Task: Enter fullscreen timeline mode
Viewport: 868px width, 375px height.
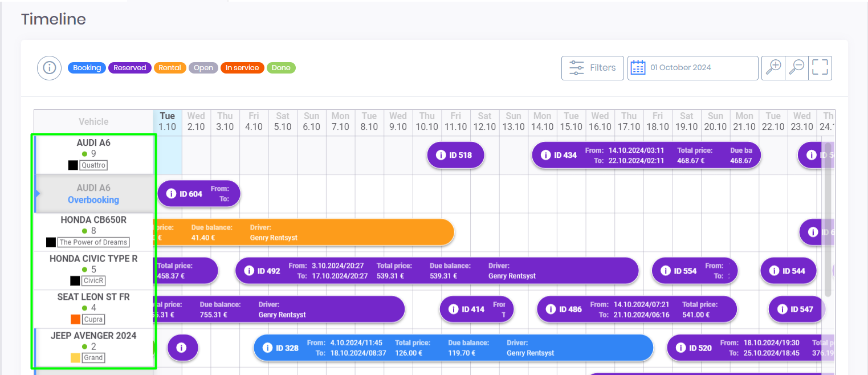Action: pyautogui.click(x=820, y=68)
